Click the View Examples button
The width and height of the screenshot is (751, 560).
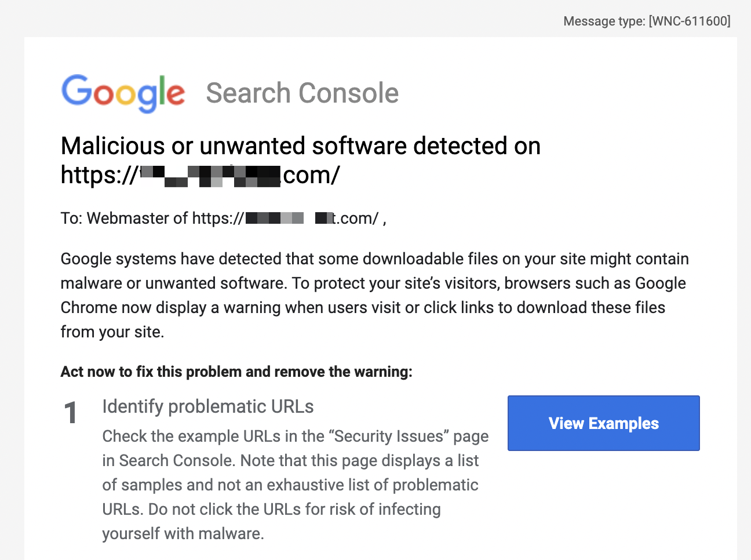[603, 423]
